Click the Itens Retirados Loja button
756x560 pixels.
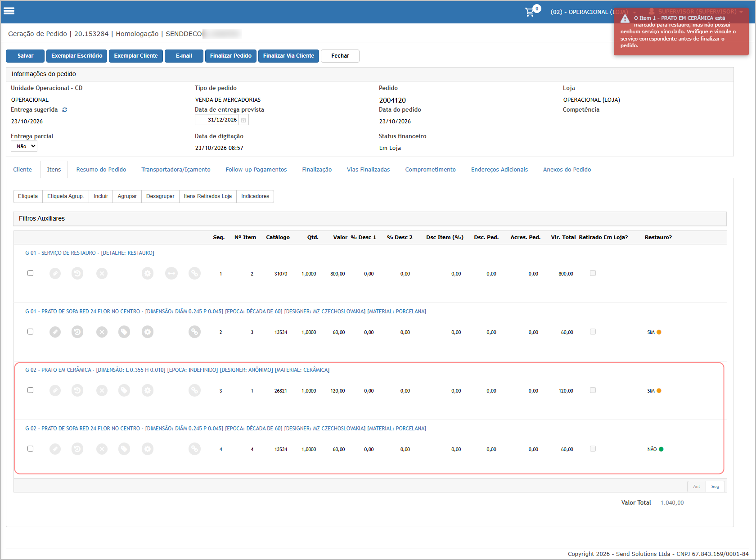tap(208, 196)
